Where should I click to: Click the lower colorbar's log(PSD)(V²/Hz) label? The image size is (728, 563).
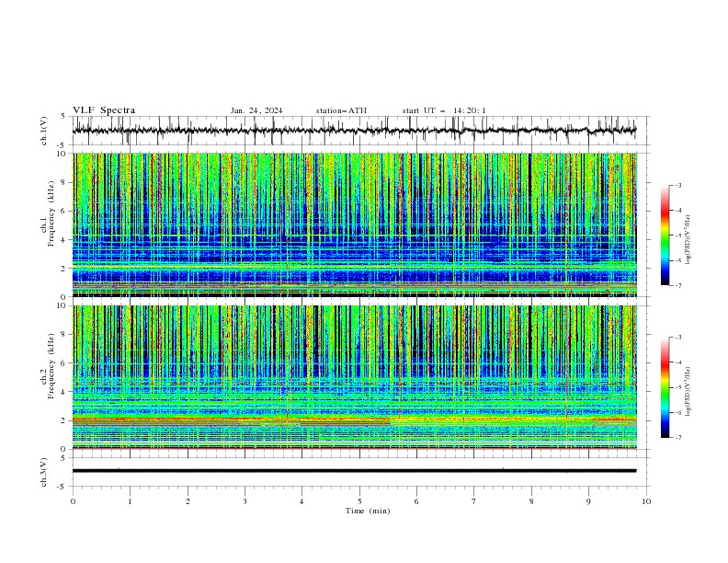688,392
